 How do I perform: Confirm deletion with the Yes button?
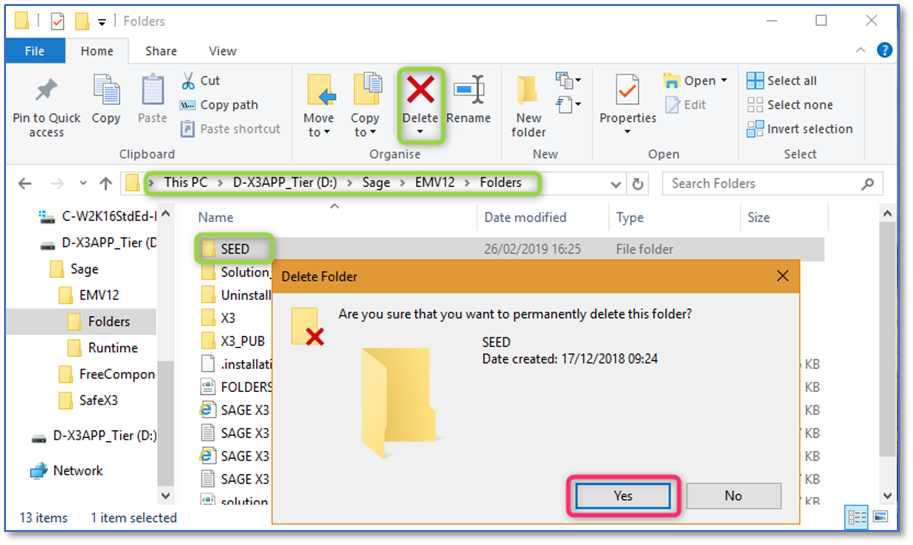tap(623, 496)
